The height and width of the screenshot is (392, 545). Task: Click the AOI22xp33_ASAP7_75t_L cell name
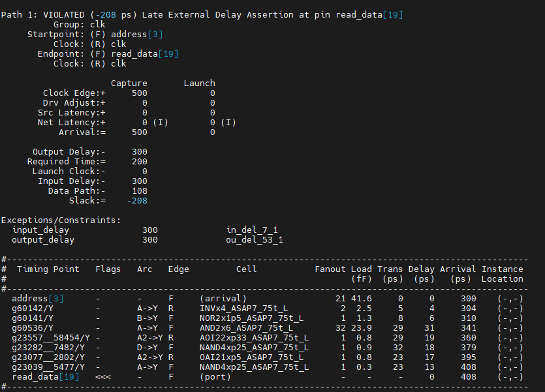coord(254,337)
